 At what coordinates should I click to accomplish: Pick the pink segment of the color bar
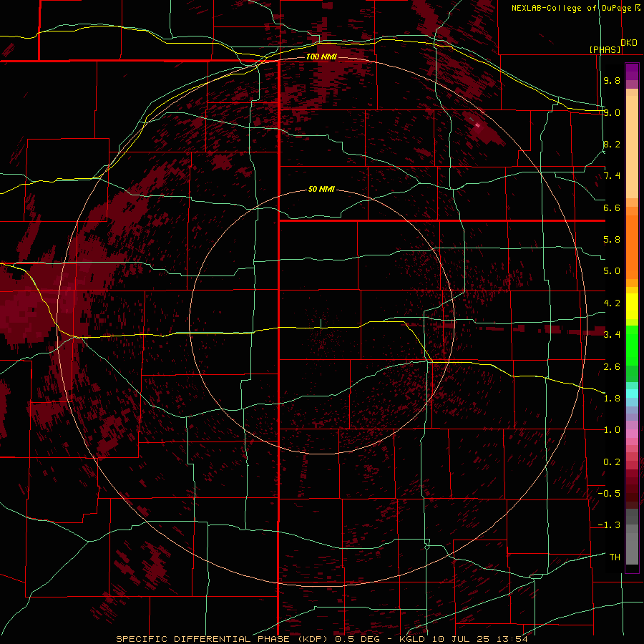tap(632, 434)
